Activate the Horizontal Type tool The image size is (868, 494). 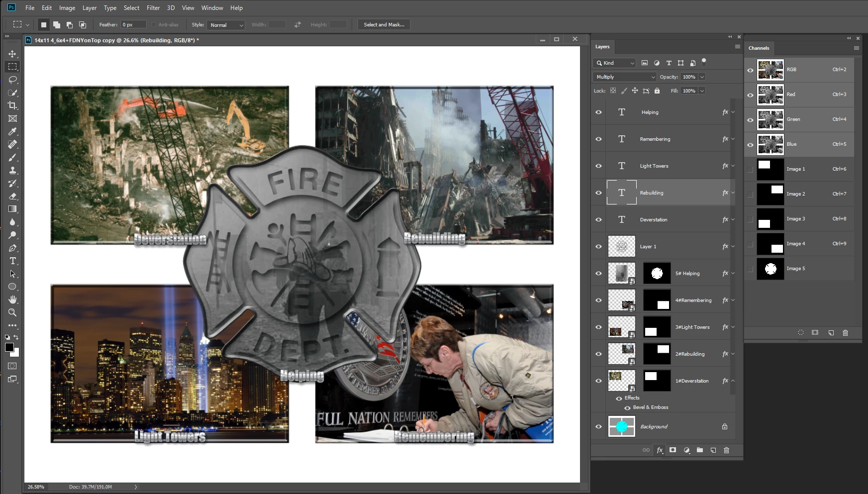click(x=12, y=261)
